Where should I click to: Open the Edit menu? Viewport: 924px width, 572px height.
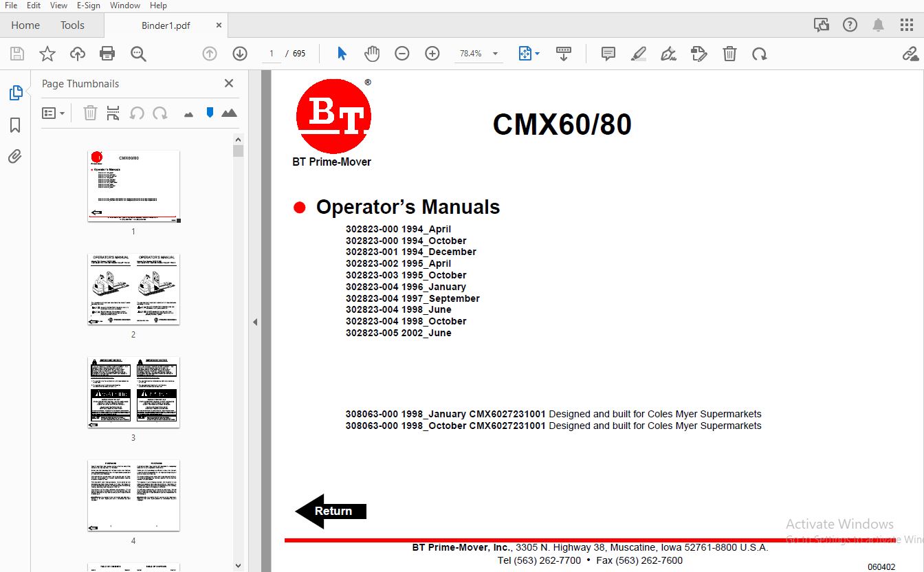[34, 5]
